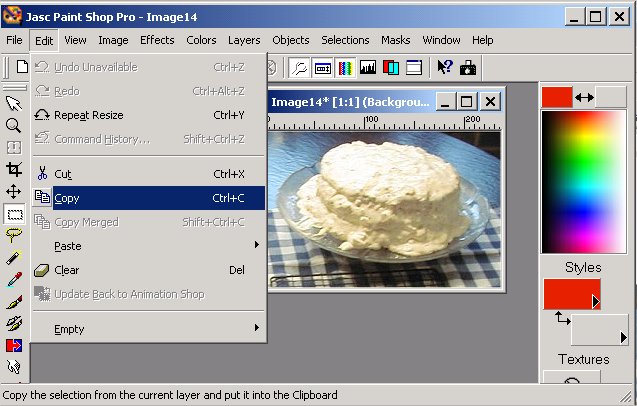Activate the Freehand lasso tool

14,235
